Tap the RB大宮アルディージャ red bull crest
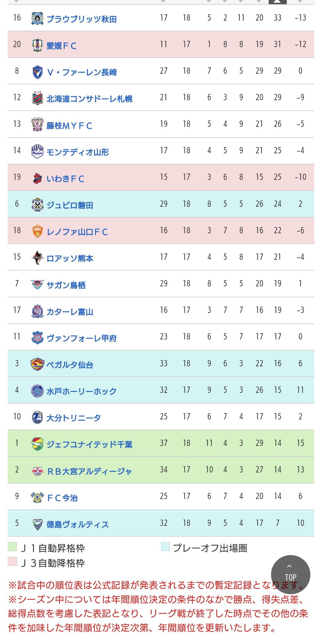The height and width of the screenshot is (644, 322). [x=37, y=471]
